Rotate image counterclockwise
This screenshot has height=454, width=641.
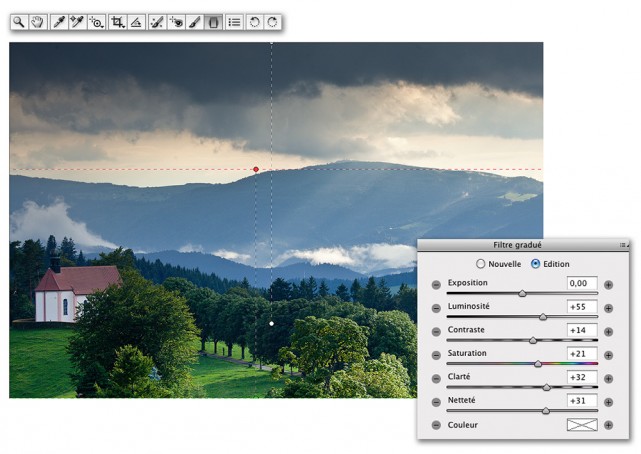[x=254, y=22]
